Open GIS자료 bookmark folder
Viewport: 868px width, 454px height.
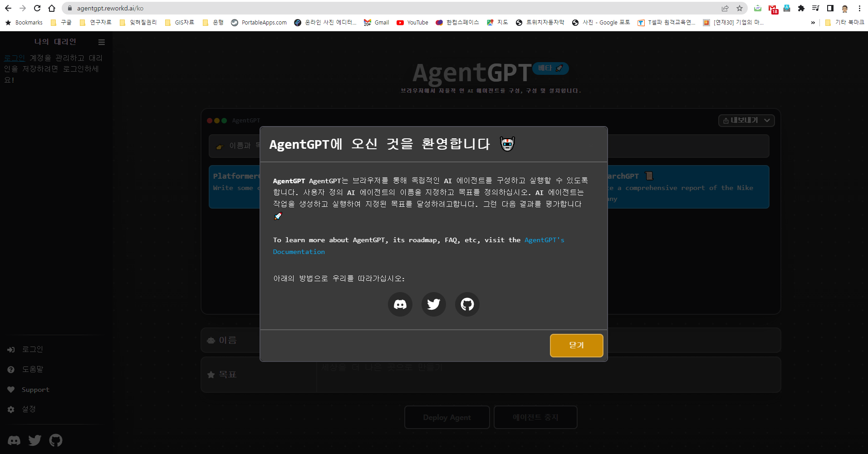179,23
